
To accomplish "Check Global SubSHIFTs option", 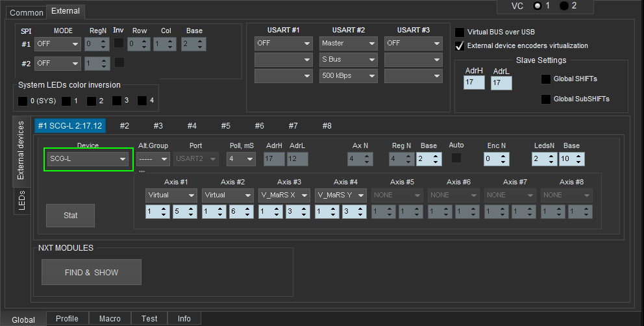I will coord(546,99).
